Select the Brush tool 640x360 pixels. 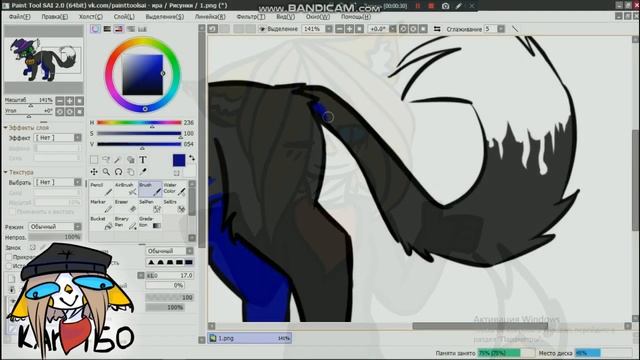coord(150,189)
